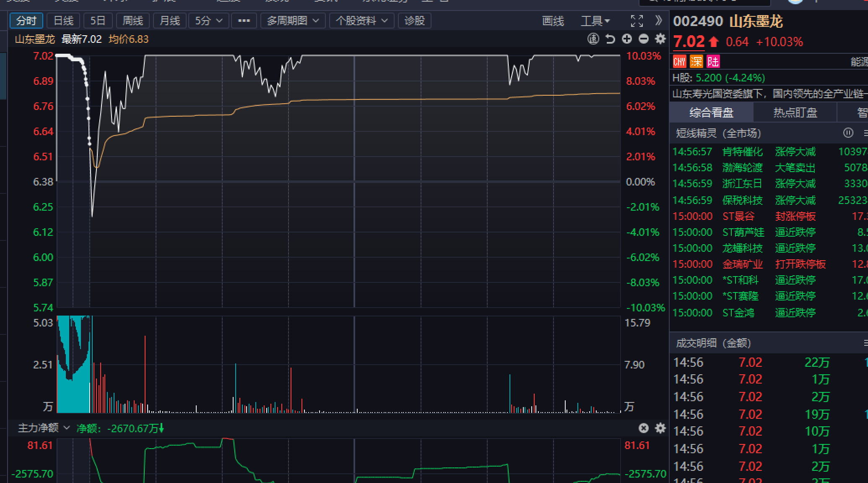The width and height of the screenshot is (868, 483).
Task: Expand the 5分 period dropdown
Action: tap(208, 21)
